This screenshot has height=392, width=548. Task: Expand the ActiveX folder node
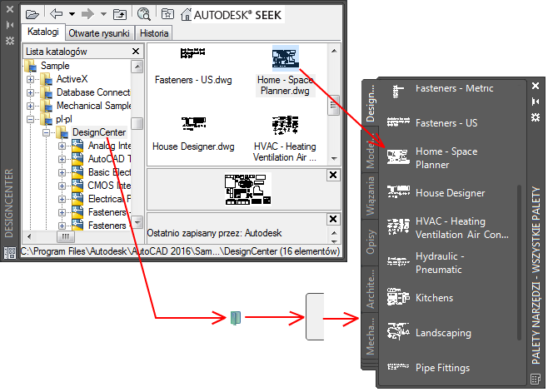click(31, 79)
